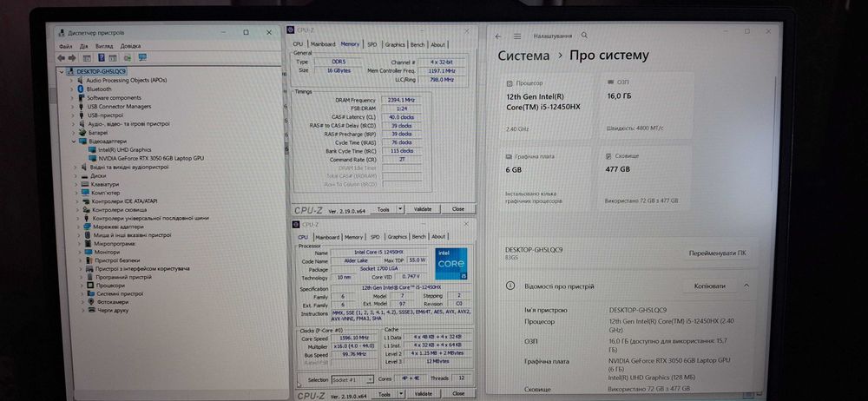Viewport: 868px width, 401px height.
Task: Open the hamburger navigation menu in Settings
Action: coord(517,36)
